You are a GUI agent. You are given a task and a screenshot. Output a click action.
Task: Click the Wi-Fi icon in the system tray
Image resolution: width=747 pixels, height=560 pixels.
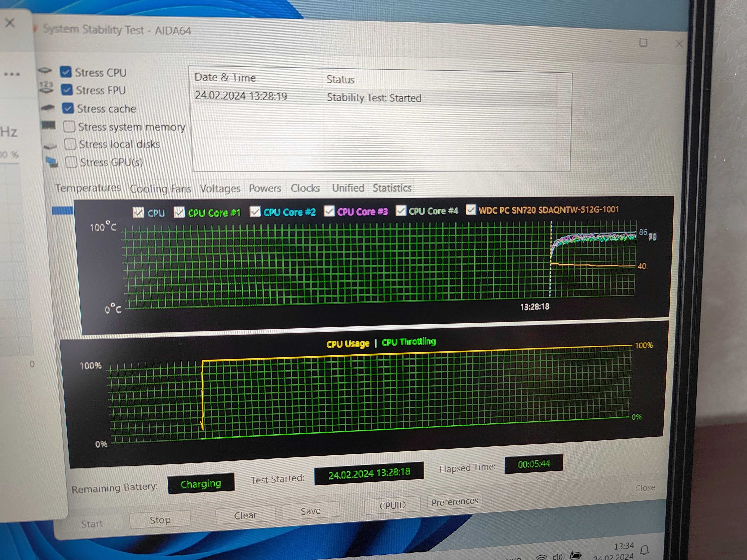click(x=541, y=557)
